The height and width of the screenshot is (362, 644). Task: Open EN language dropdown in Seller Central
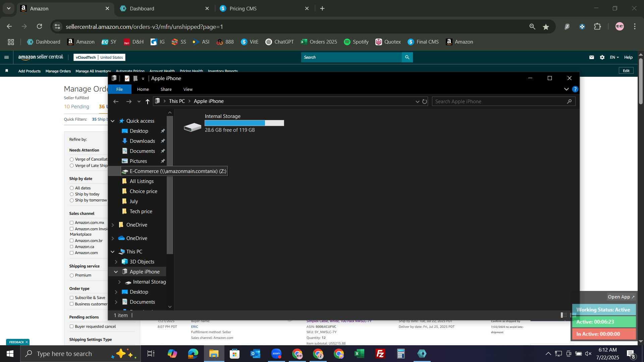[x=614, y=57]
